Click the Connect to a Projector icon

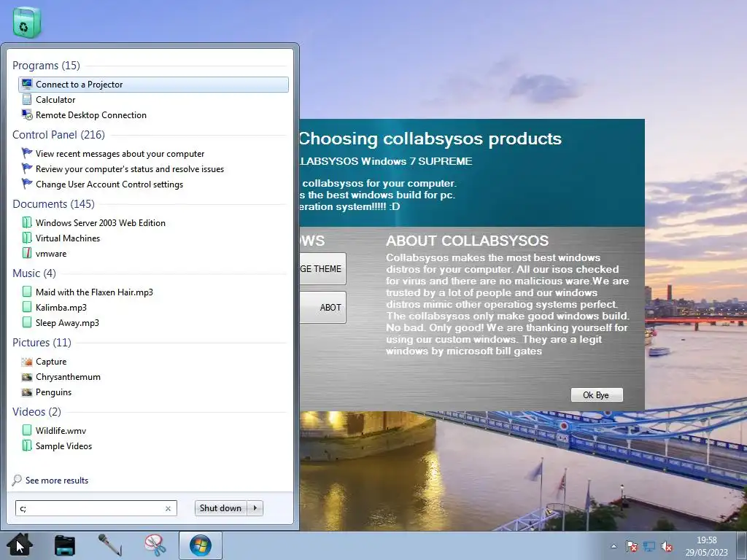tap(27, 85)
